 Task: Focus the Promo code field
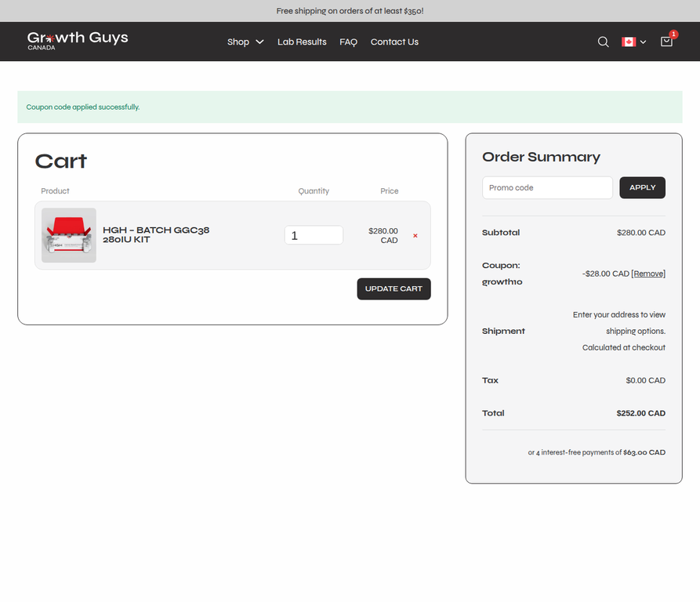tap(547, 187)
